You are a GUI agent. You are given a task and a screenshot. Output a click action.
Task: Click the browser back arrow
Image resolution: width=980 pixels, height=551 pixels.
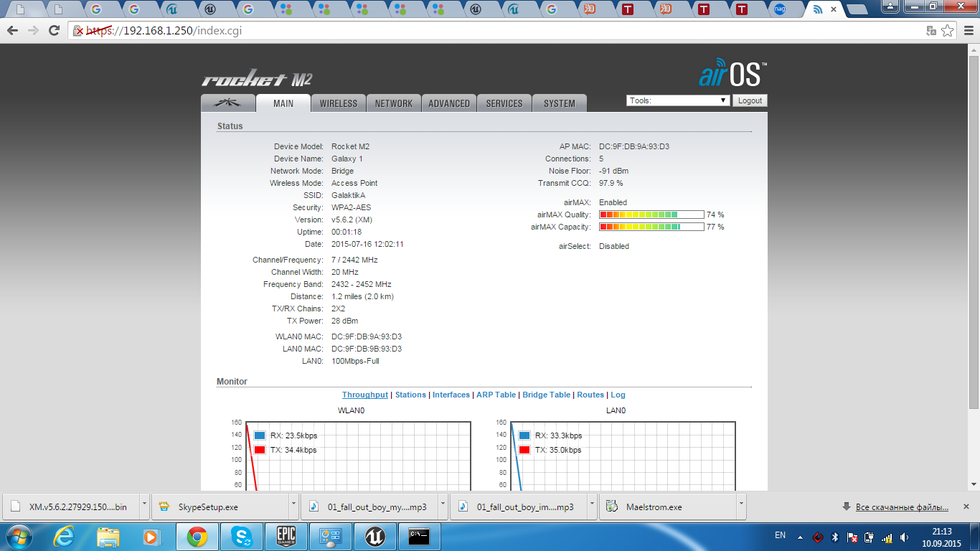pyautogui.click(x=12, y=30)
